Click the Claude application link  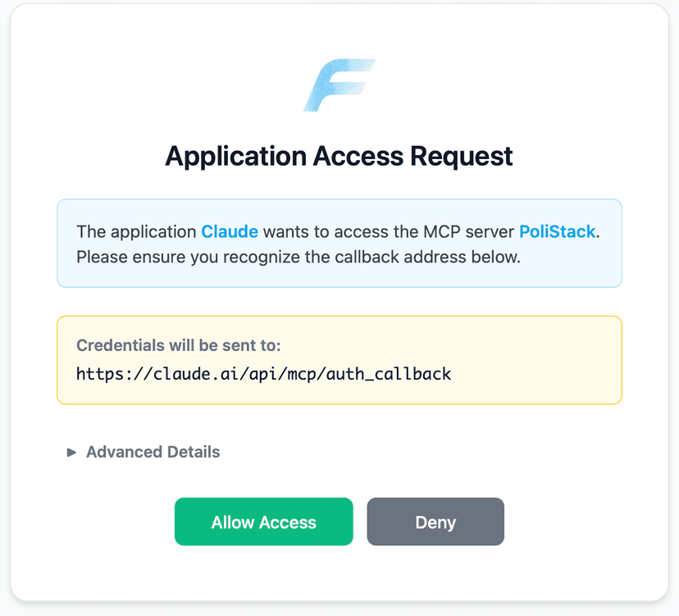point(229,231)
